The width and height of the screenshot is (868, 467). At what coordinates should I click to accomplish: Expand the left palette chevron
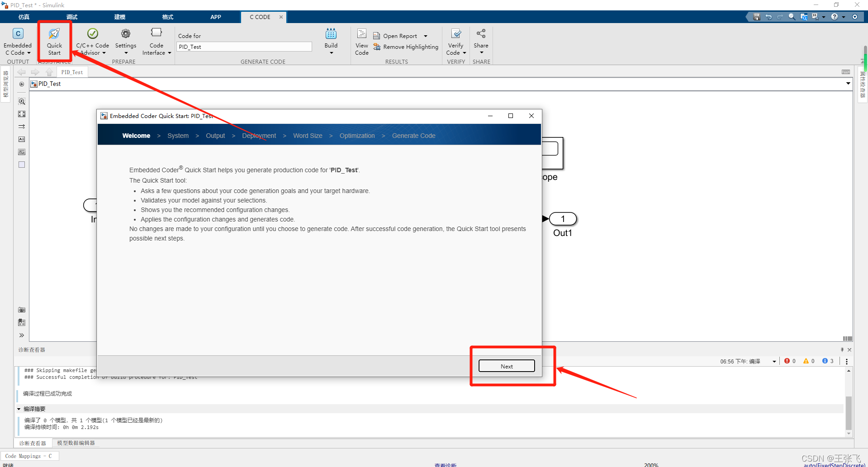[x=22, y=335]
